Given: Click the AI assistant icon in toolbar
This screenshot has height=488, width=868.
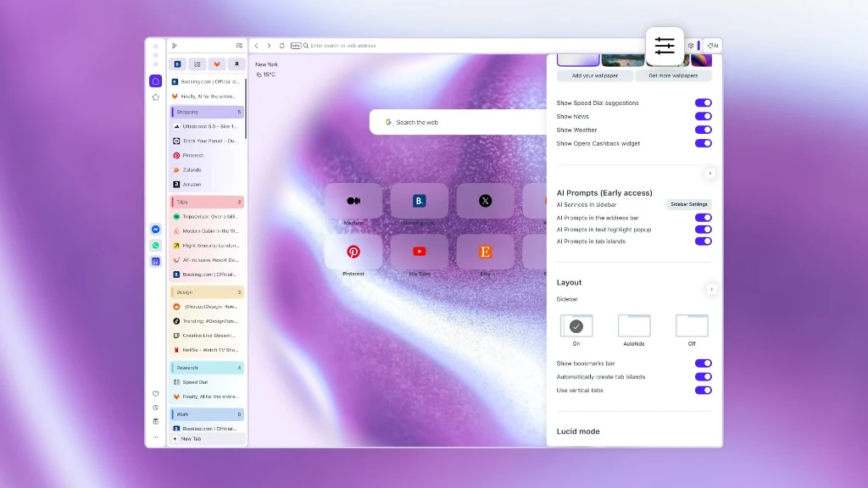Looking at the screenshot, I should (x=713, y=46).
